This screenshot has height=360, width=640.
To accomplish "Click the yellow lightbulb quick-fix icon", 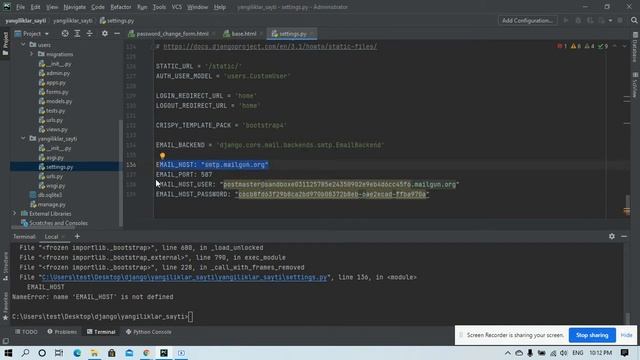I will click(x=162, y=156).
